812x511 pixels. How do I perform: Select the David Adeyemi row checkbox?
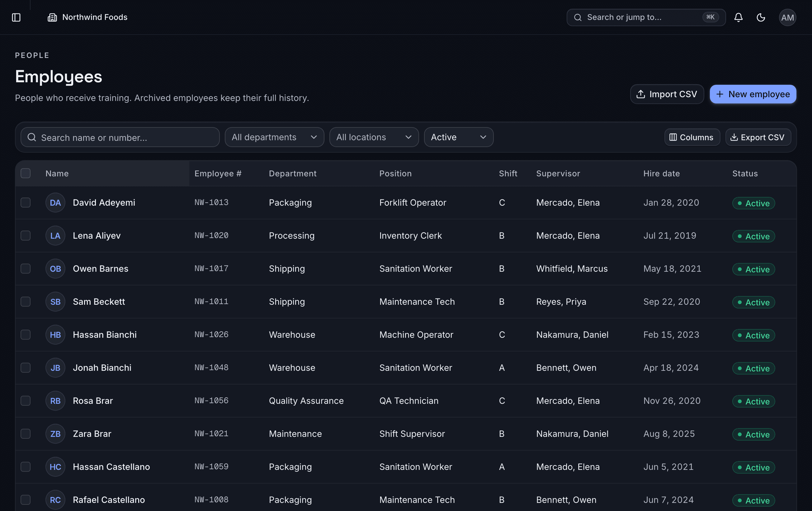[x=26, y=203]
